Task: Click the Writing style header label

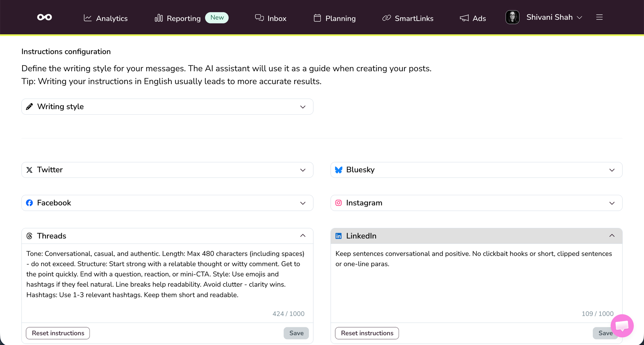Action: pyautogui.click(x=61, y=107)
